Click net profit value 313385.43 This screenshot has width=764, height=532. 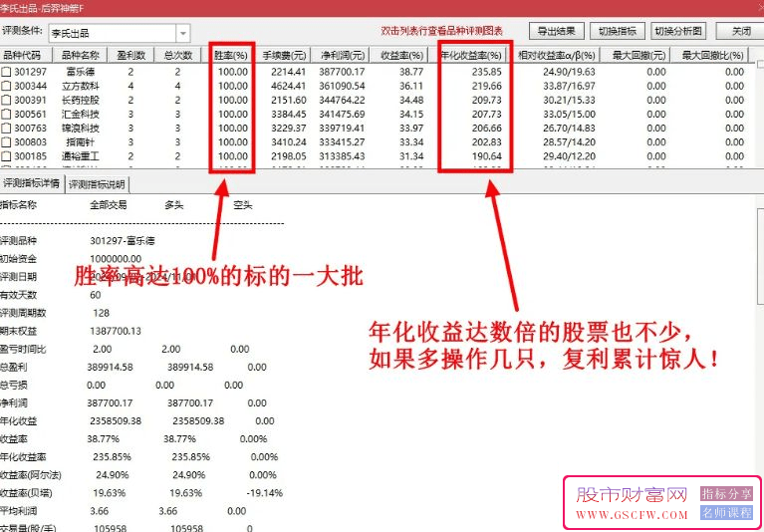pyautogui.click(x=342, y=156)
